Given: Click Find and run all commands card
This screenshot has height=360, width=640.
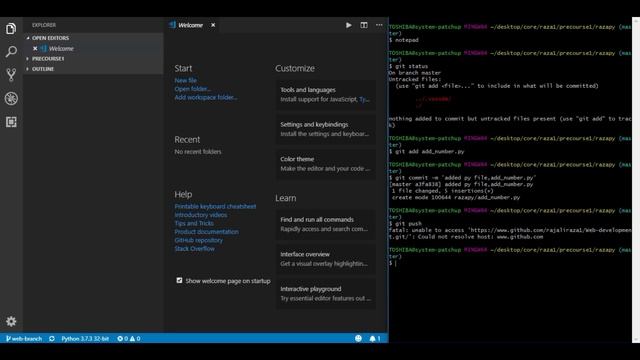Looking at the screenshot, I should click(x=325, y=224).
